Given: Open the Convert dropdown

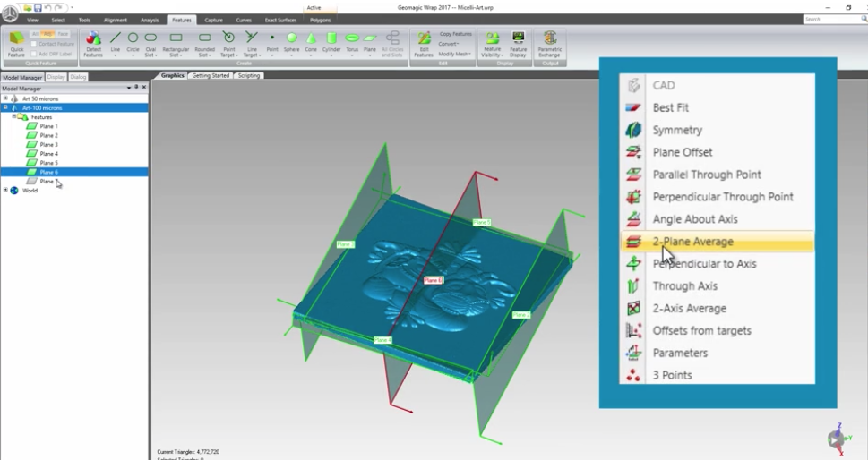Looking at the screenshot, I should (x=449, y=44).
